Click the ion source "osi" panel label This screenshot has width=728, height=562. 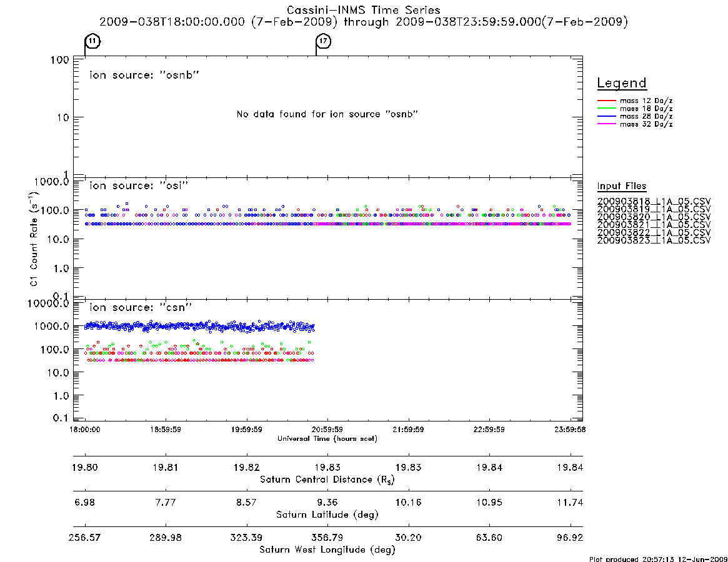tap(139, 185)
